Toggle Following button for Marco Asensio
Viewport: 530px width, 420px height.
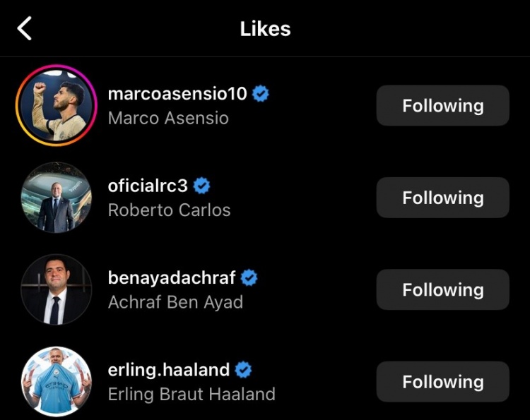pos(442,106)
